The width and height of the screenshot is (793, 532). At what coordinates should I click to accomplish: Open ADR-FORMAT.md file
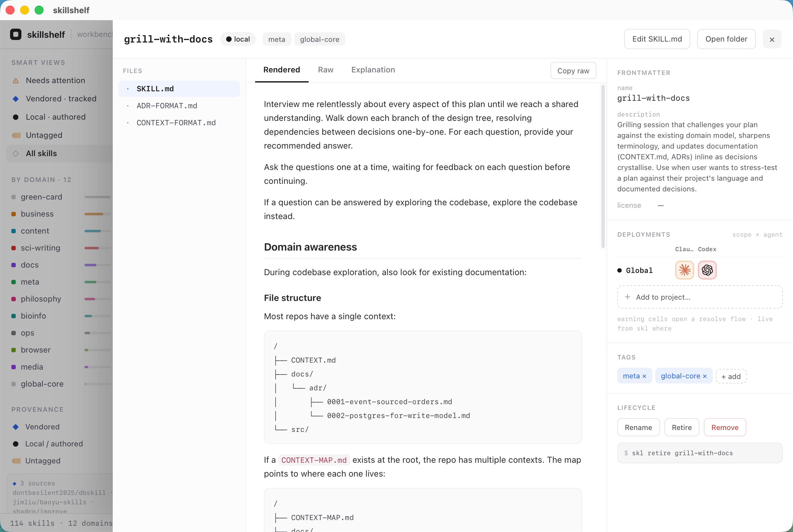pos(179,106)
